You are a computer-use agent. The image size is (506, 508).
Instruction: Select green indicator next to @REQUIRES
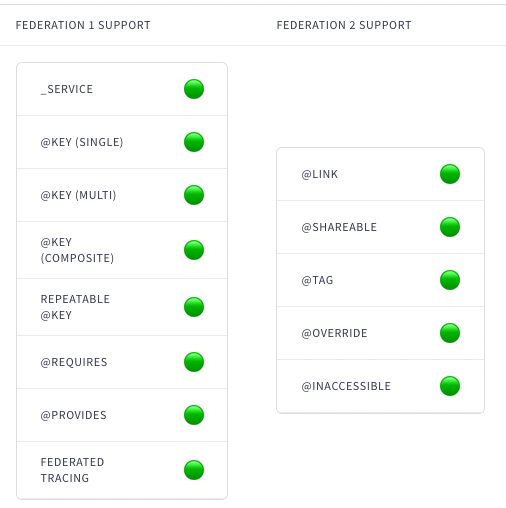(194, 362)
